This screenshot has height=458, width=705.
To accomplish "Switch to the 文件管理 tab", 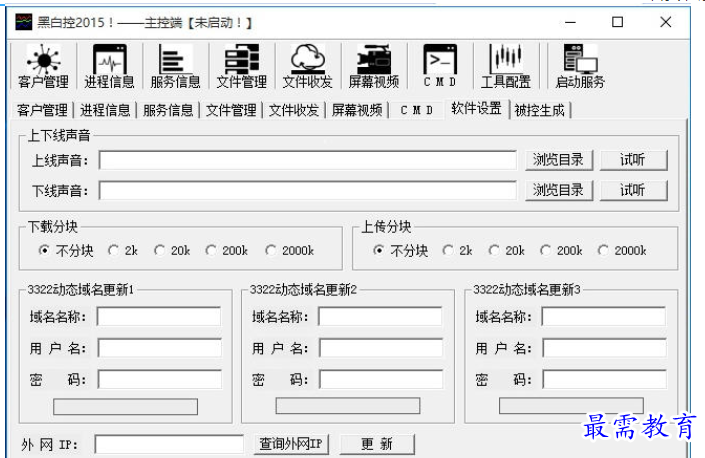I will (x=231, y=110).
